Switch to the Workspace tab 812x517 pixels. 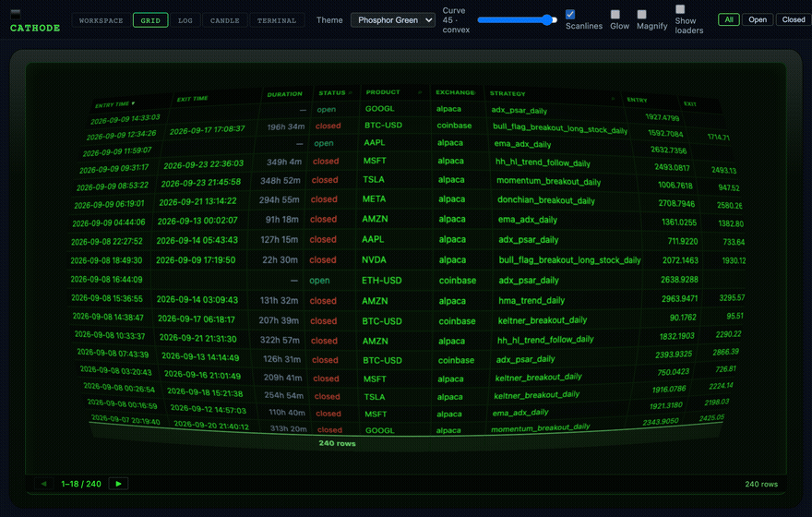[x=101, y=20]
